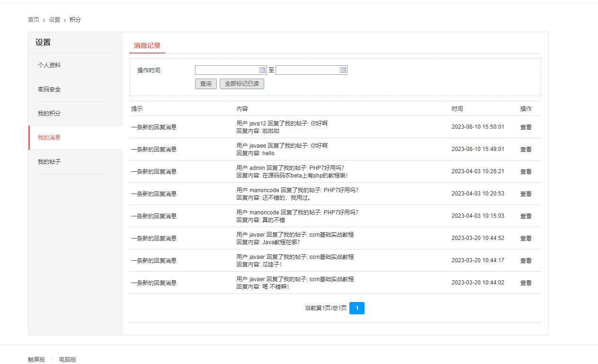598x364 pixels.
Task: Switch to 触屏版 footer link
Action: coord(36,360)
